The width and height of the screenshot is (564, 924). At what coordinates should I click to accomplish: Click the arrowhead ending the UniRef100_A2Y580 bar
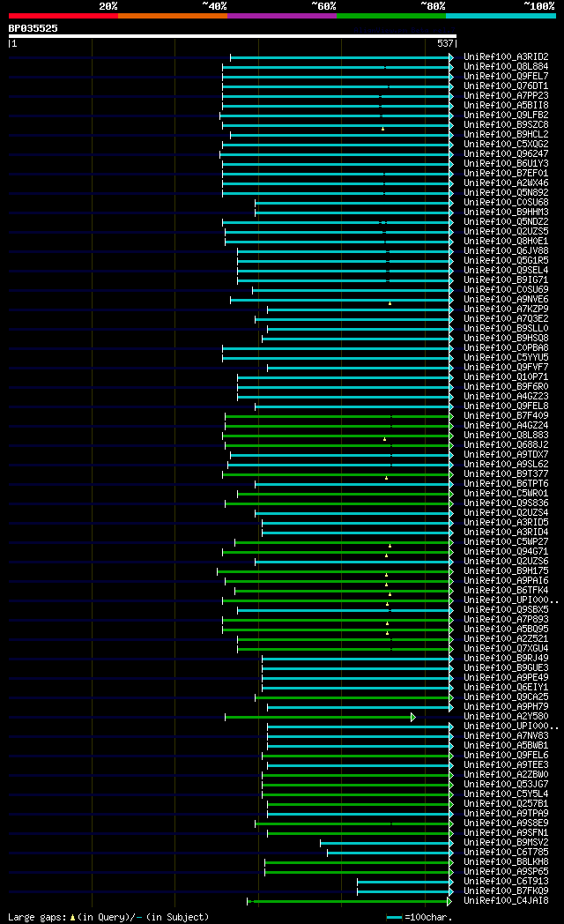click(413, 717)
